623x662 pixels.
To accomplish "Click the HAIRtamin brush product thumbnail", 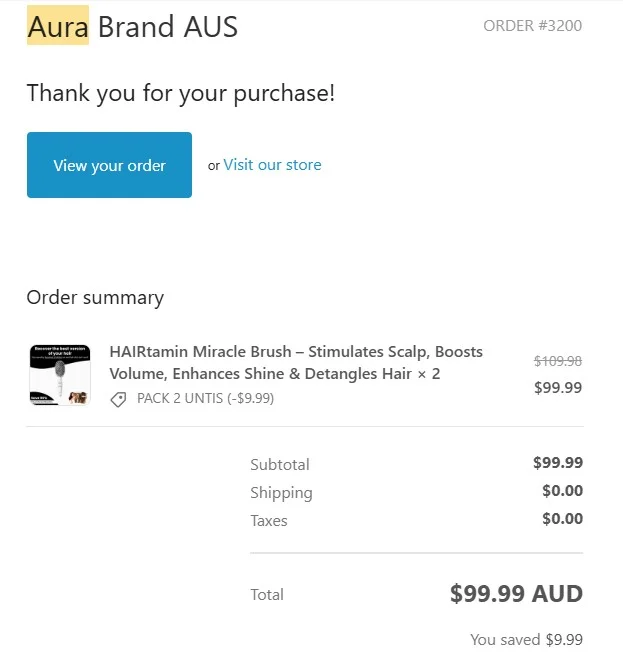I will coord(59,375).
